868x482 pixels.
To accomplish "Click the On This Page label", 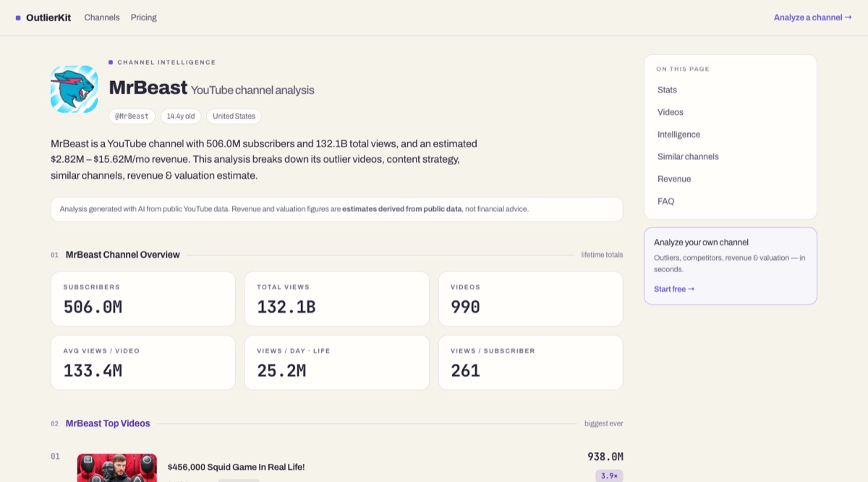I will click(683, 69).
